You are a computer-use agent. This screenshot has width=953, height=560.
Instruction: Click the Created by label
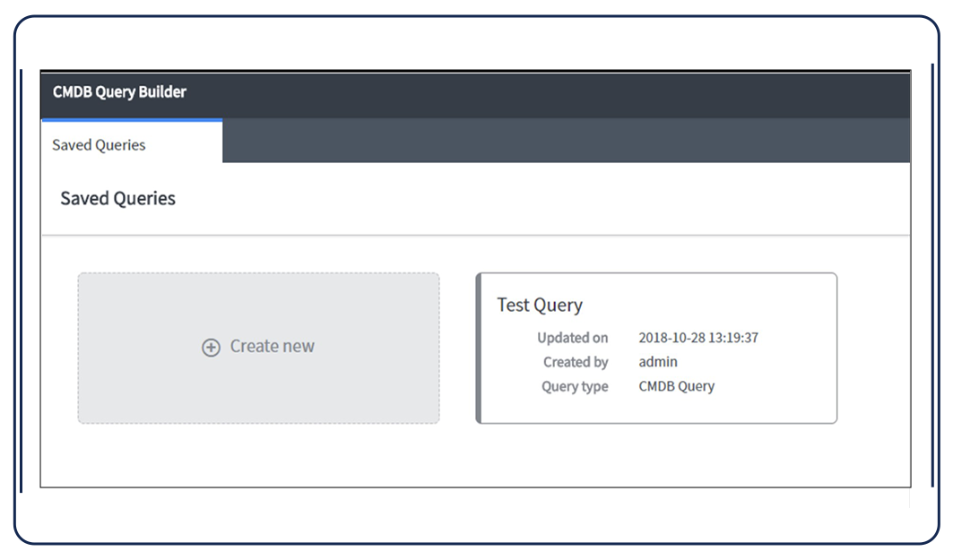[x=576, y=362]
